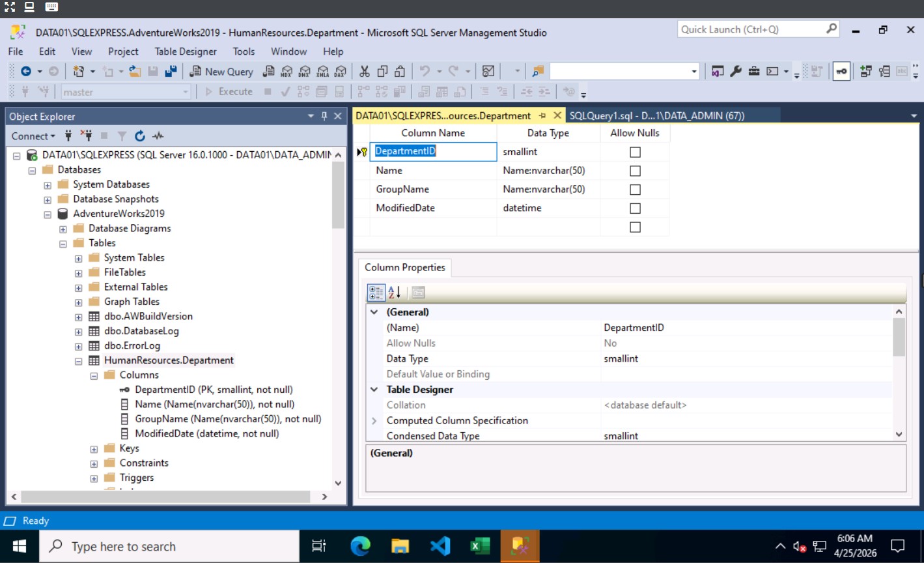This screenshot has height=563, width=924.
Task: Expand the Keys folder under HumanResources.Department
Action: click(x=94, y=448)
